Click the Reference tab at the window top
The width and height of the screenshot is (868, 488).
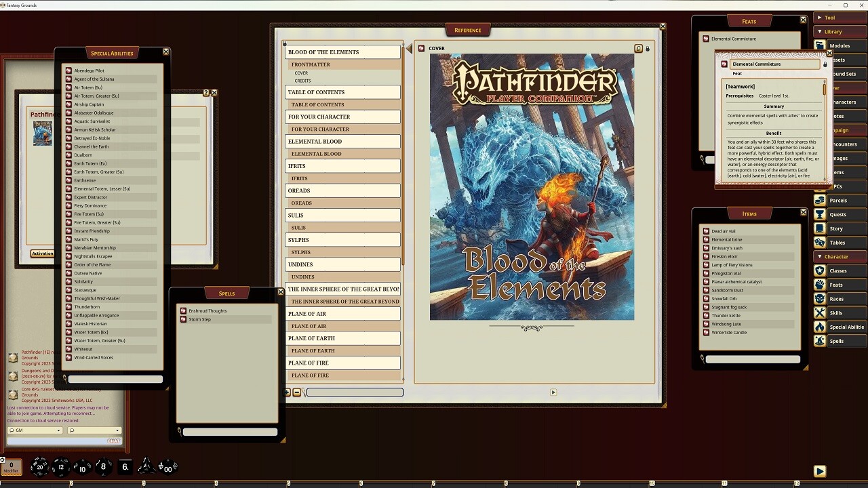tap(468, 29)
